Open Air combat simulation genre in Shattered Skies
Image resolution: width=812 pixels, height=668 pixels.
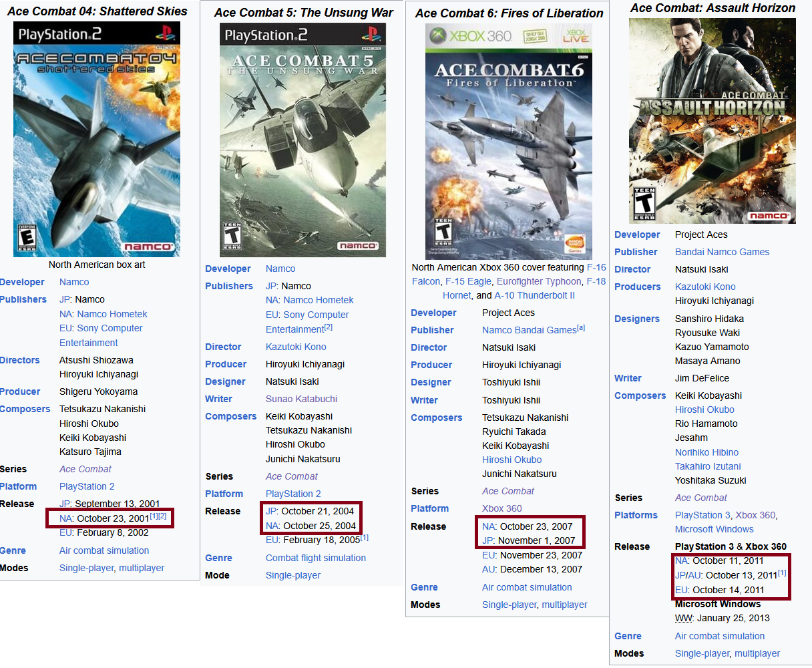click(x=104, y=550)
